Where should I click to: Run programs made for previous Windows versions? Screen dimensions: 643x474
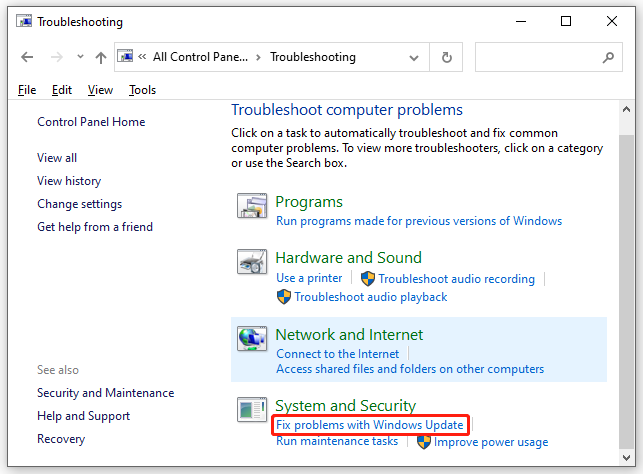[x=419, y=221]
